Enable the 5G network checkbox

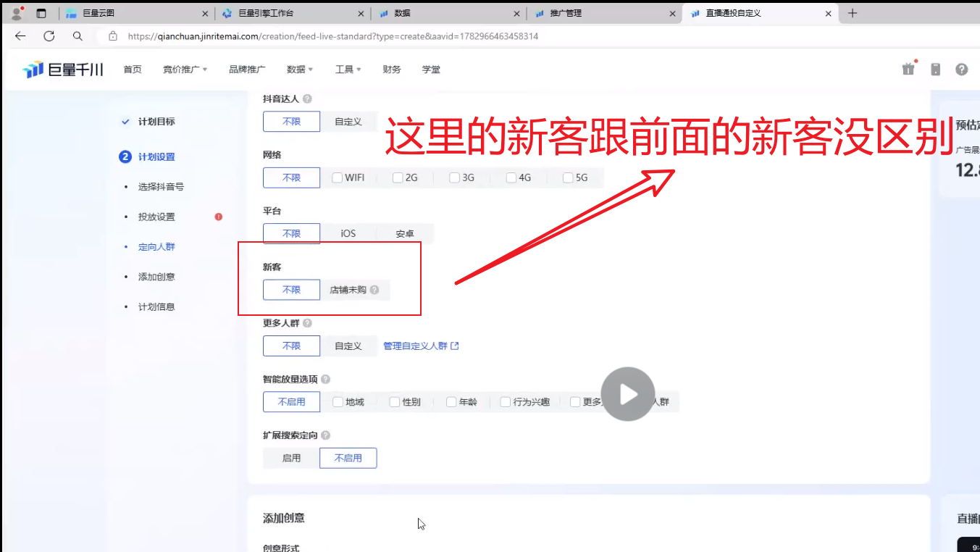568,177
